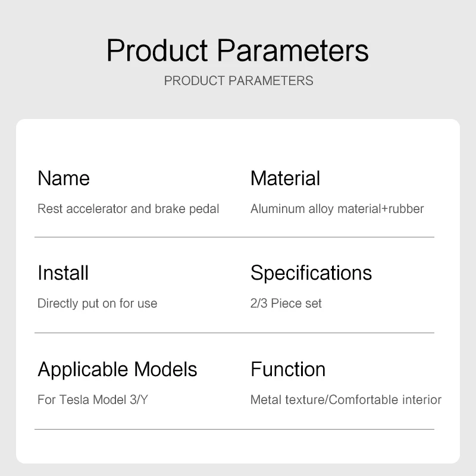Select the Specifications heading
476x476 pixels.
tap(311, 273)
